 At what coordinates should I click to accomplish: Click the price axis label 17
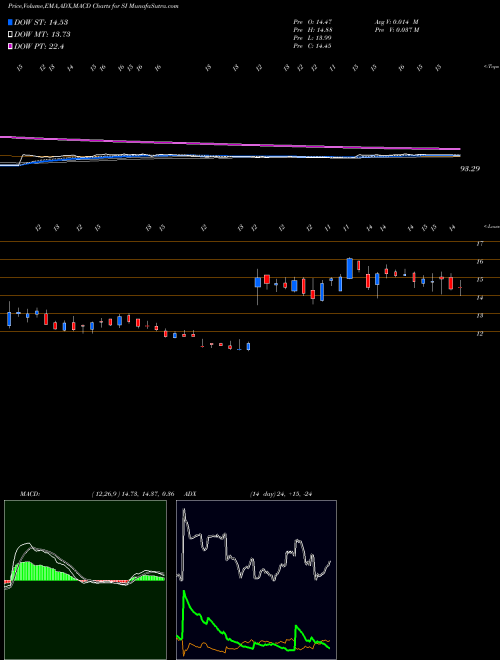click(x=479, y=243)
